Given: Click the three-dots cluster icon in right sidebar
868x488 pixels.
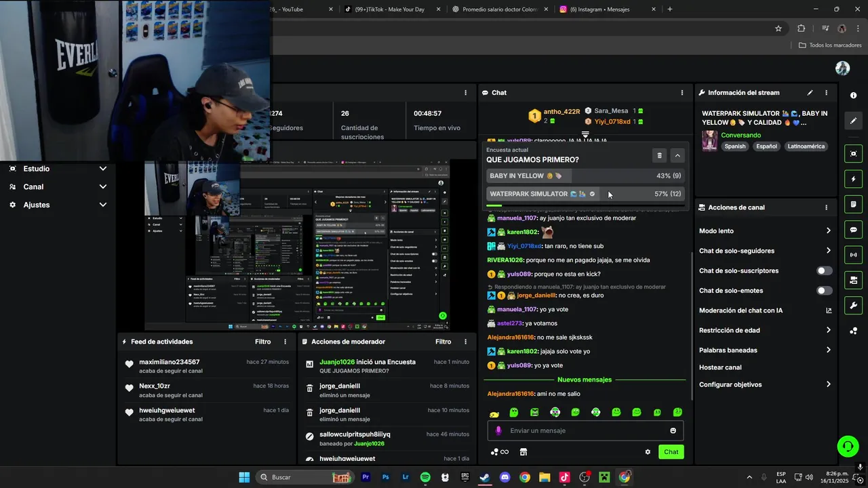Looking at the screenshot, I should pyautogui.click(x=853, y=331).
